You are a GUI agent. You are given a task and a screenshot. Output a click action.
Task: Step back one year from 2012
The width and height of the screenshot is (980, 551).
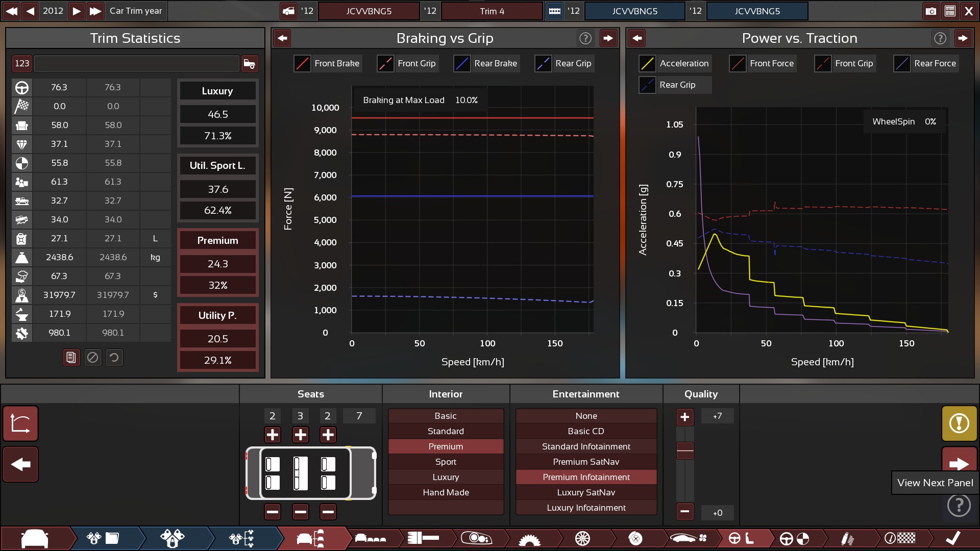click(x=31, y=11)
